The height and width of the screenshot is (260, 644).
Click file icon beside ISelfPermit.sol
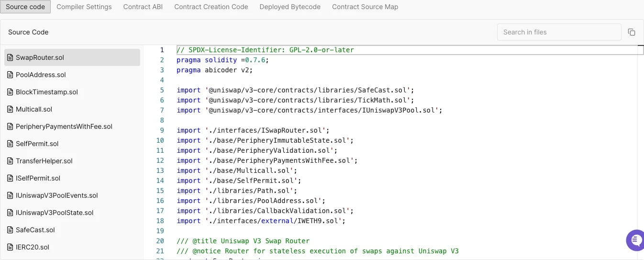click(x=10, y=178)
